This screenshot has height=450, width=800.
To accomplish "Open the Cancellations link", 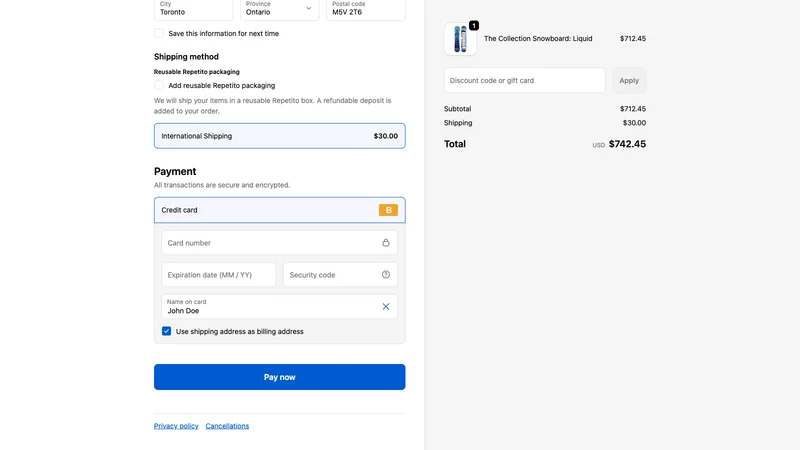I will 227,426.
